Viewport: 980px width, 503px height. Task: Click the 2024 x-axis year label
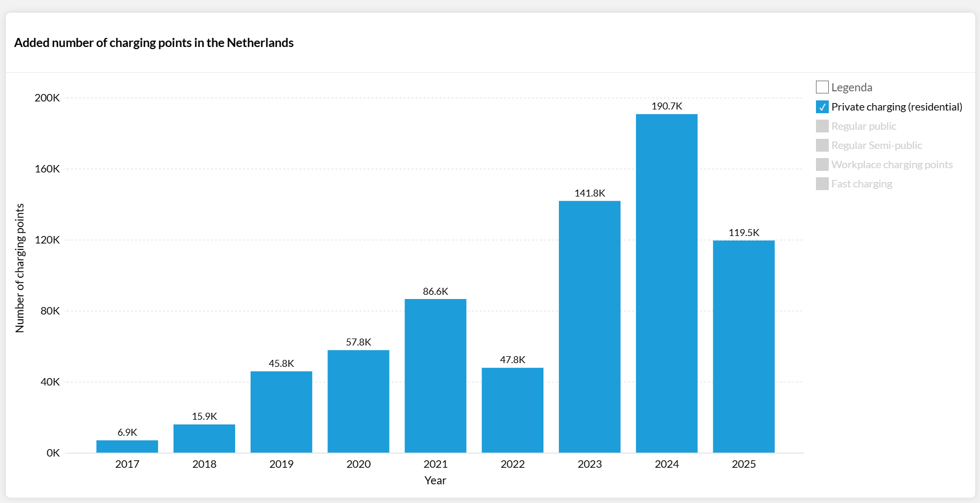point(666,464)
